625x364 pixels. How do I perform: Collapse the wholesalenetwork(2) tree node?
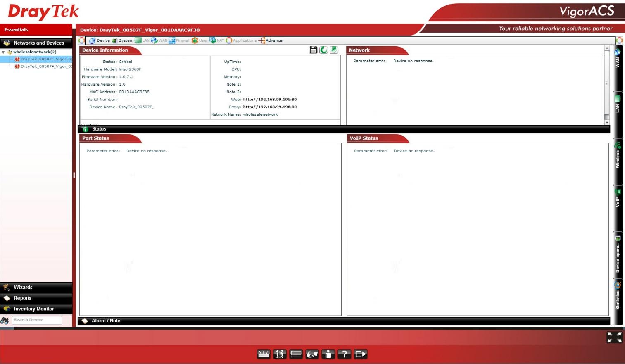point(3,52)
